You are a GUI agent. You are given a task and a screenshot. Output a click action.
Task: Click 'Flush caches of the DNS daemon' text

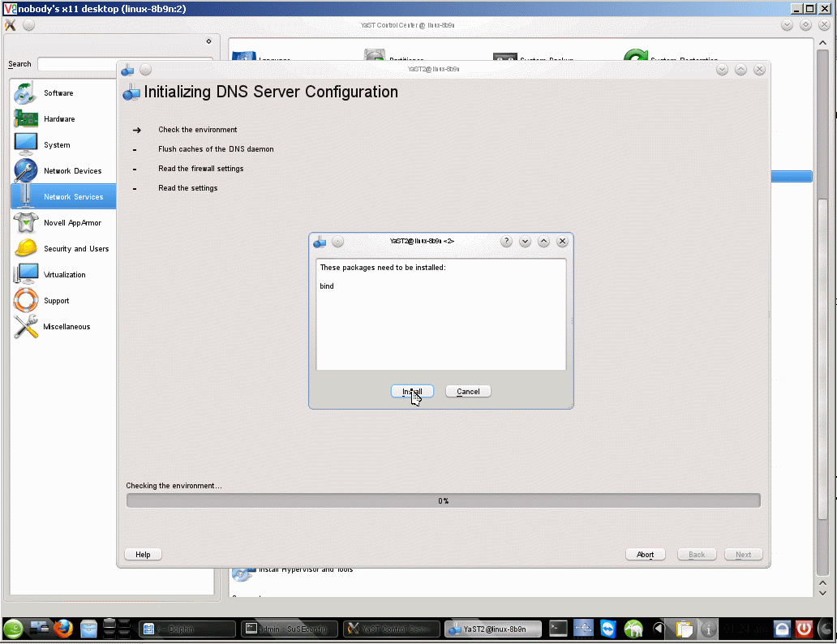(216, 149)
